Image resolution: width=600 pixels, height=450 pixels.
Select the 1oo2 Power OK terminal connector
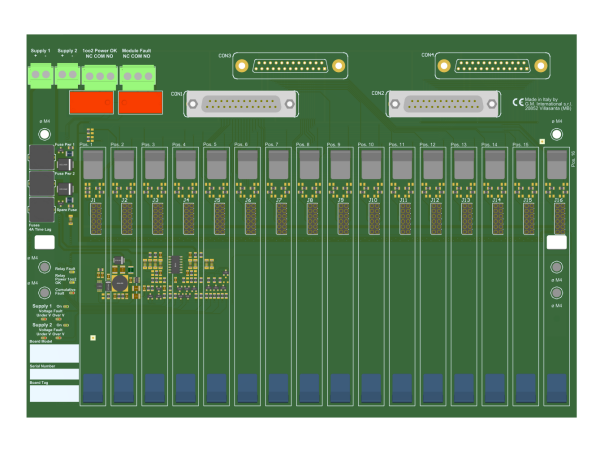click(100, 76)
